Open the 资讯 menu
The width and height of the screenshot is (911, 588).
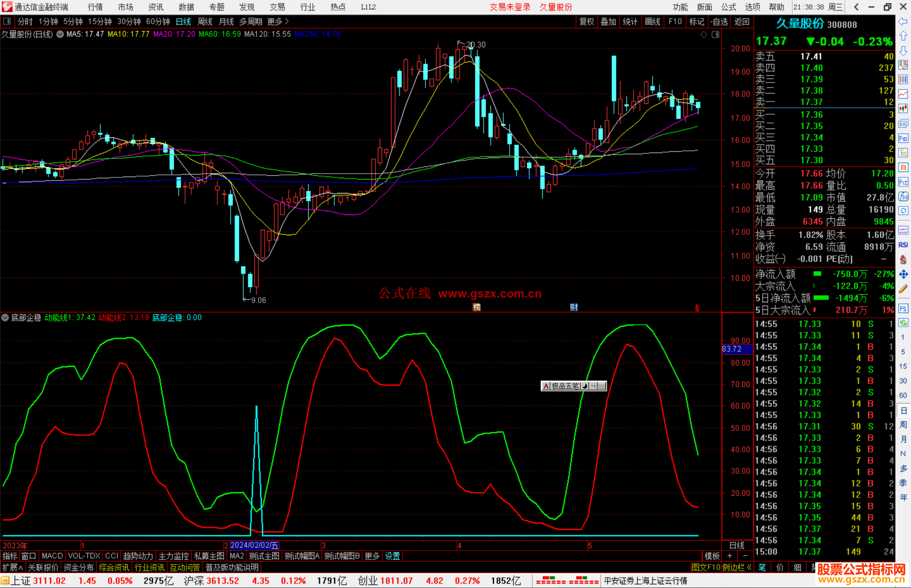(x=156, y=7)
